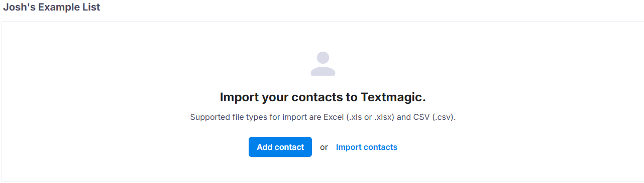
Task: Select the Josh's Example List title
Action: (x=52, y=8)
